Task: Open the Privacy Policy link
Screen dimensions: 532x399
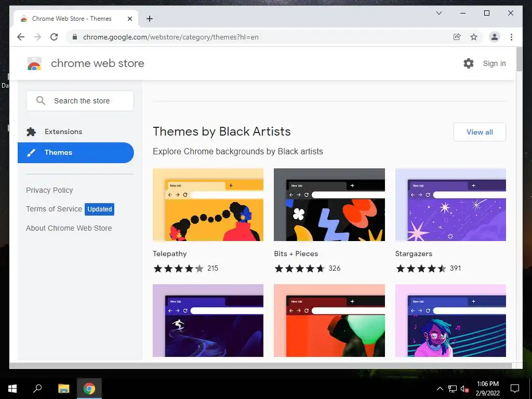Action: click(49, 190)
